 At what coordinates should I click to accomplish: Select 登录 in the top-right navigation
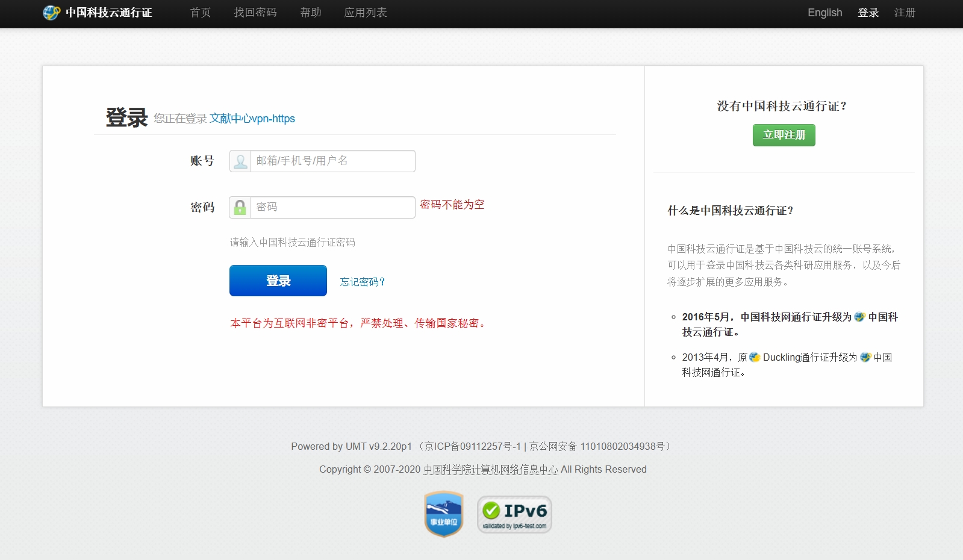click(x=868, y=13)
